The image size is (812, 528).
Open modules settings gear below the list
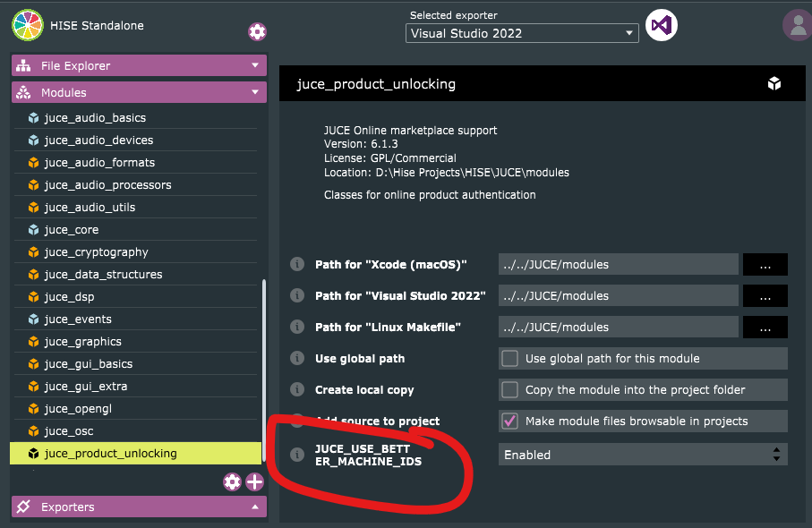[232, 482]
